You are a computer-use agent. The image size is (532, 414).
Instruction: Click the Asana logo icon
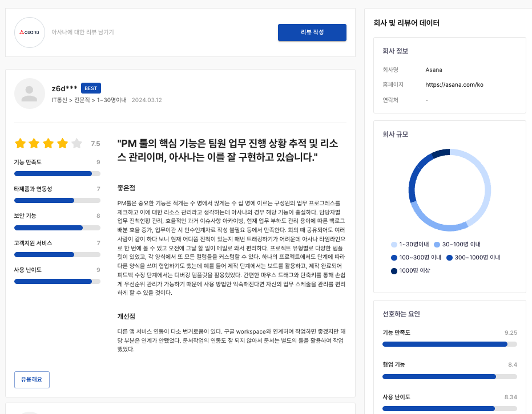coord(29,33)
